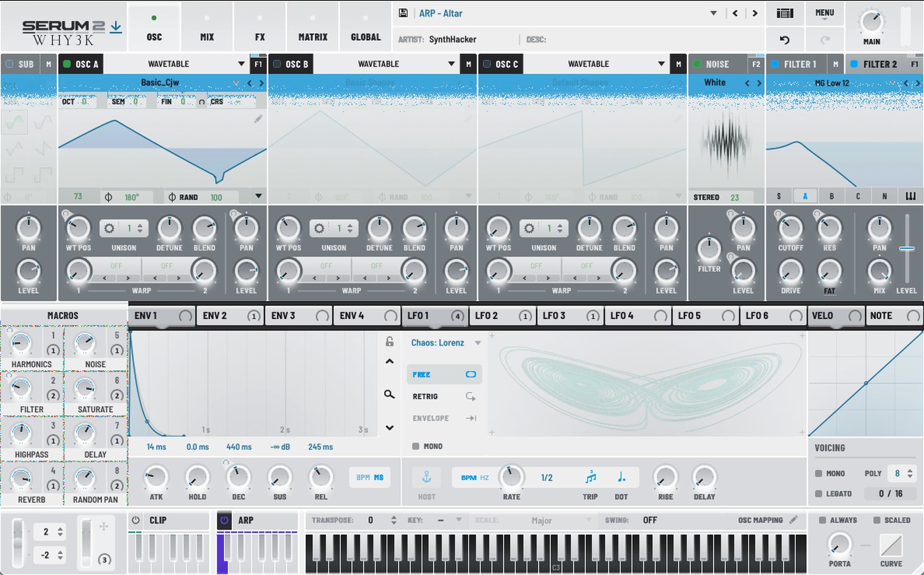Screen dimensions: 924x575
Task: Click the envelope lock icon
Action: click(x=389, y=341)
